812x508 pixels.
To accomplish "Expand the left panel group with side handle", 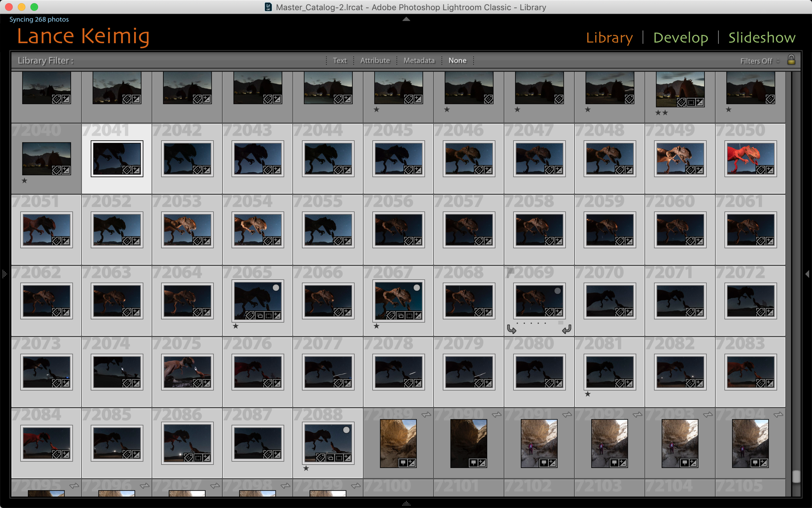I will tap(4, 274).
